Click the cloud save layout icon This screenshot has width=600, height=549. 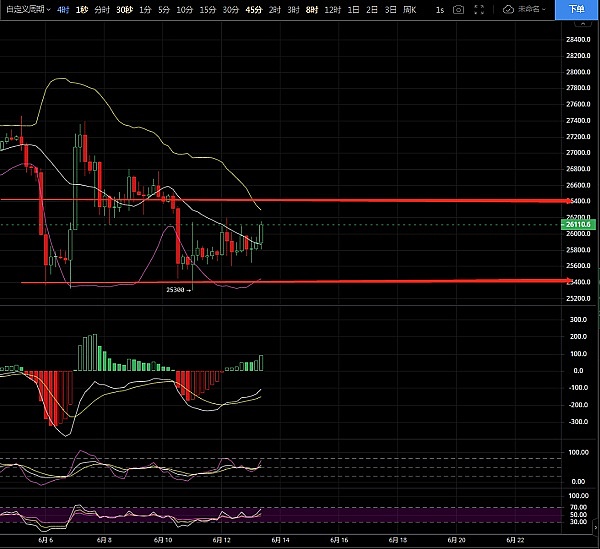point(508,9)
